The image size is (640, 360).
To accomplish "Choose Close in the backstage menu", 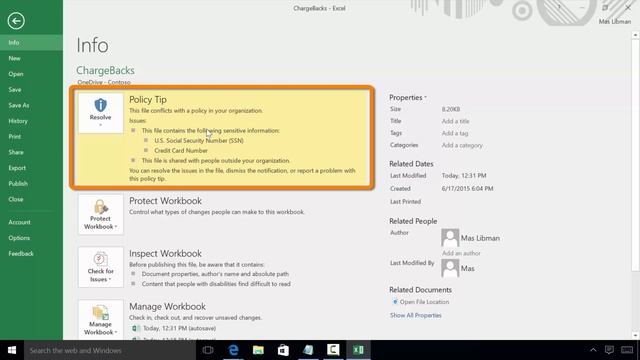I will [x=31, y=199].
